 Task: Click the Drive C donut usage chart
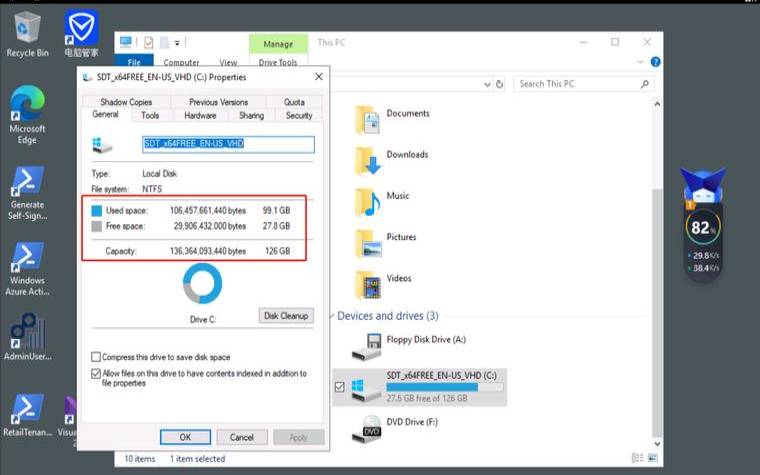[x=203, y=283]
